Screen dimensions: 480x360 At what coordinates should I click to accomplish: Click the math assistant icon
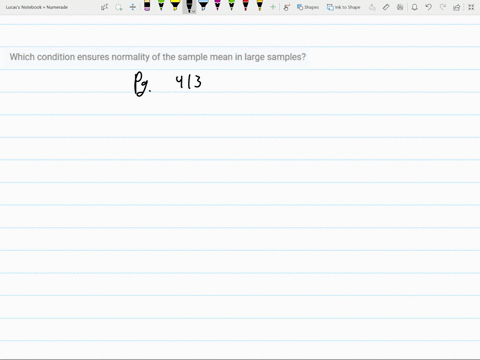click(x=400, y=7)
